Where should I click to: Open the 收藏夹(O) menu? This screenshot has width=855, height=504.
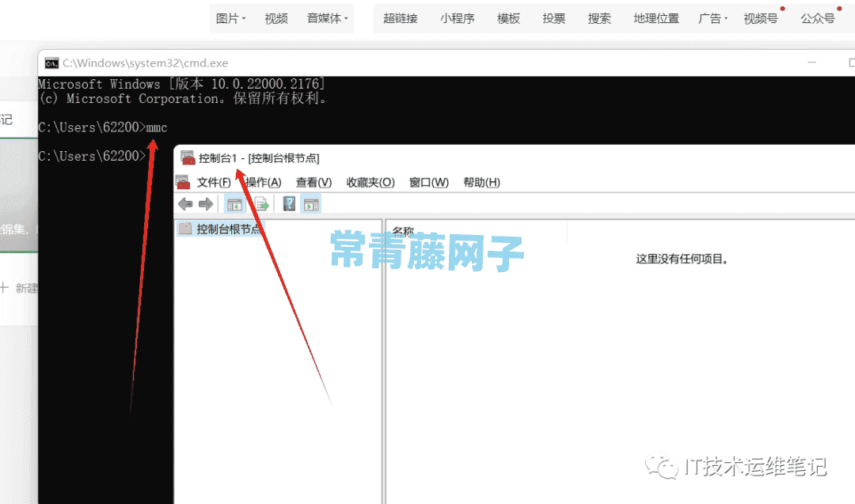click(370, 183)
